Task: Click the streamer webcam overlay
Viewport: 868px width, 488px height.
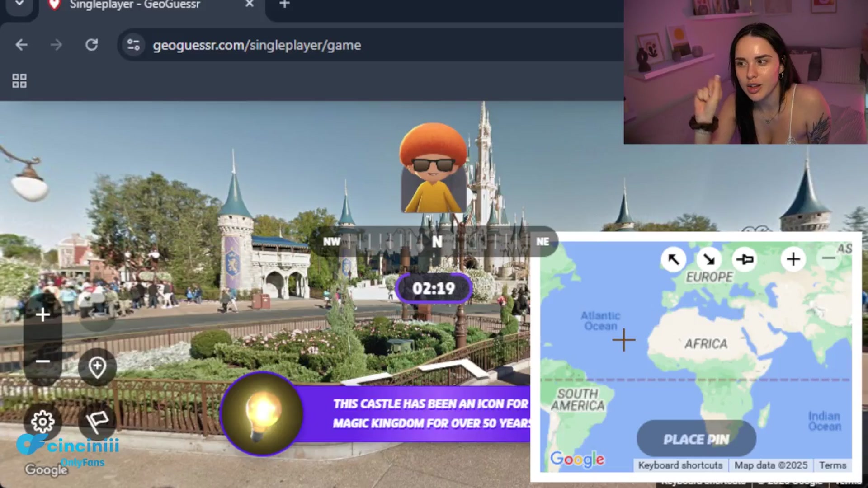Action: point(745,72)
